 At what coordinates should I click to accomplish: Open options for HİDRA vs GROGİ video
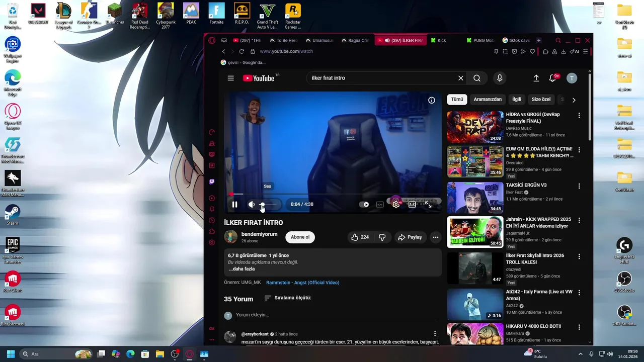pos(579,115)
